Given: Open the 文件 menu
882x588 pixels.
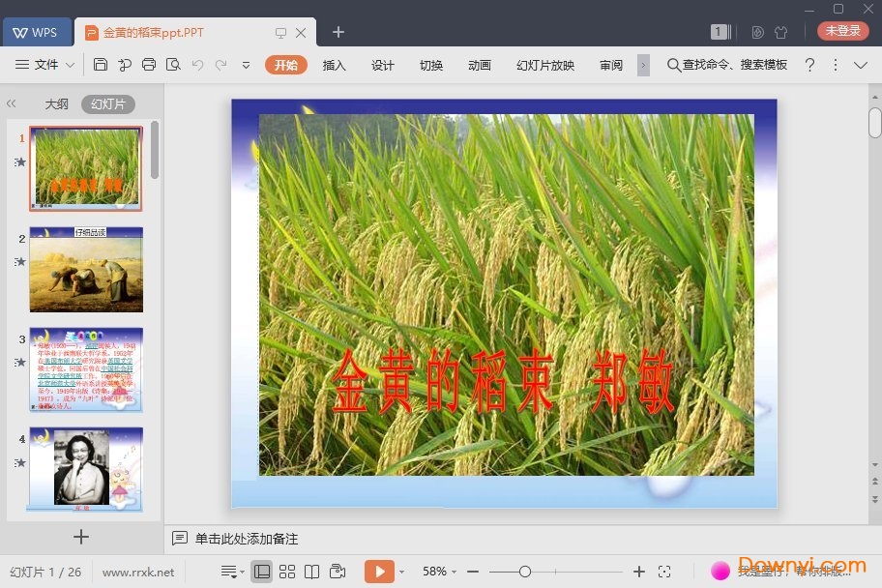Looking at the screenshot, I should (x=42, y=65).
